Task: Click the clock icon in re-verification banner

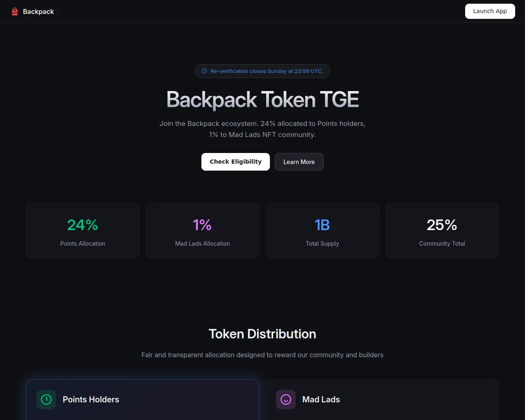Action: click(x=204, y=71)
